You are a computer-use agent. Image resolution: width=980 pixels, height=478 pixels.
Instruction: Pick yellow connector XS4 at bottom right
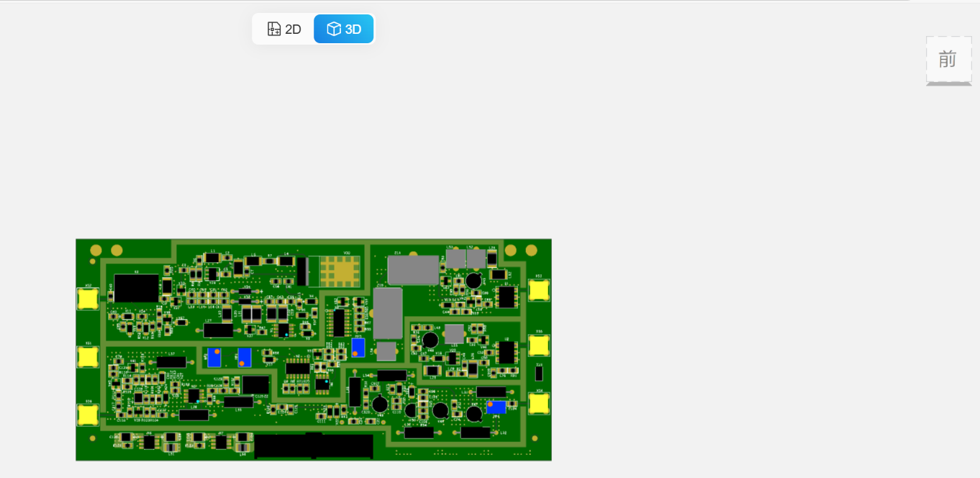(x=538, y=403)
